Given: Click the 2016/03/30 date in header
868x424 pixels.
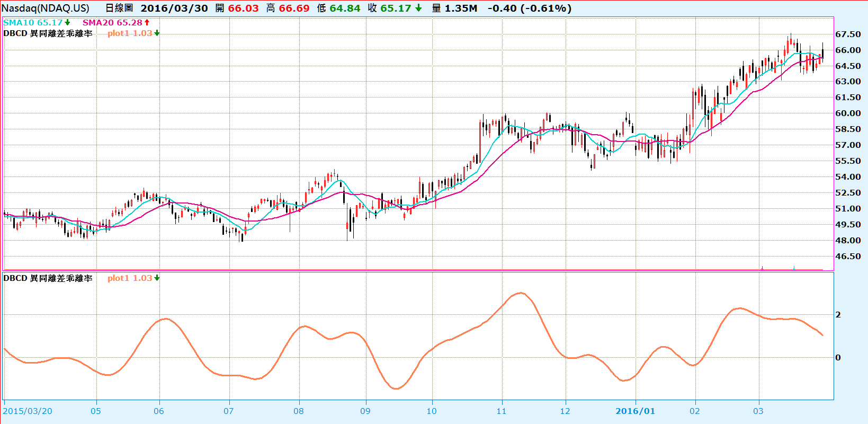Looking at the screenshot, I should (x=174, y=8).
